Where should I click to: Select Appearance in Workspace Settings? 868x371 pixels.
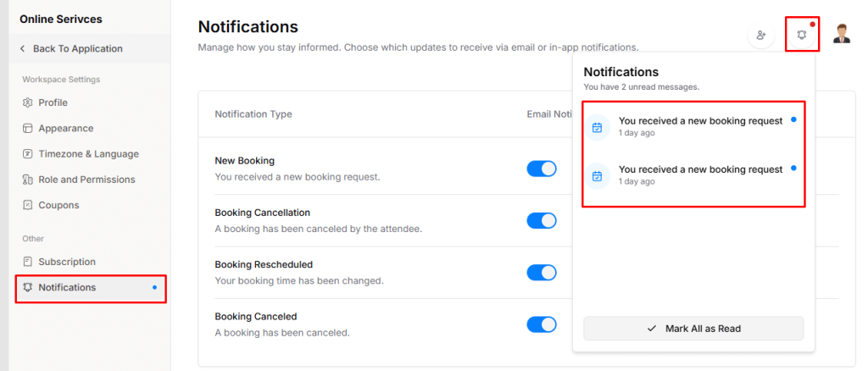click(x=66, y=129)
